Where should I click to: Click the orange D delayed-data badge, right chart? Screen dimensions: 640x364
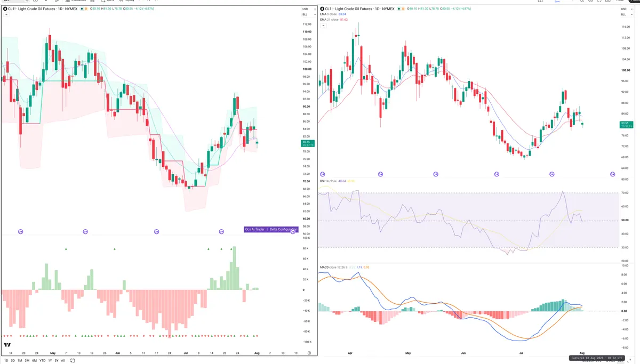pos(403,9)
